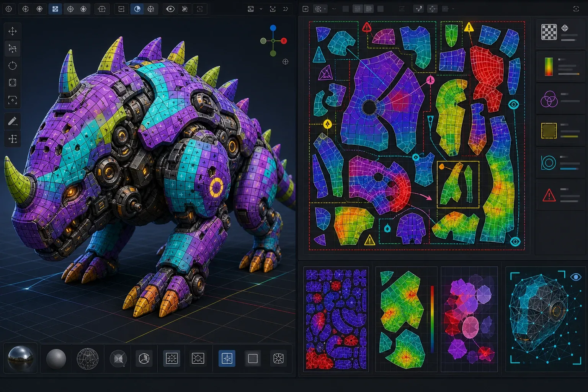Click the faceted X-sphere shading preview

(118, 359)
